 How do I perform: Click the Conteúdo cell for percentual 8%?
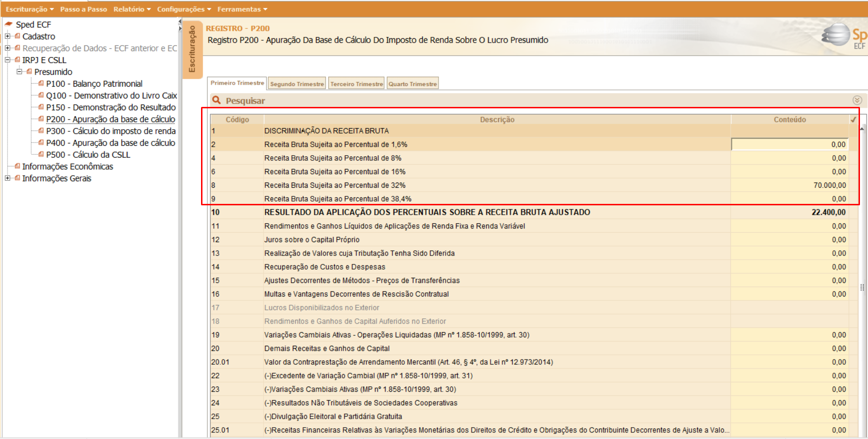tap(789, 158)
